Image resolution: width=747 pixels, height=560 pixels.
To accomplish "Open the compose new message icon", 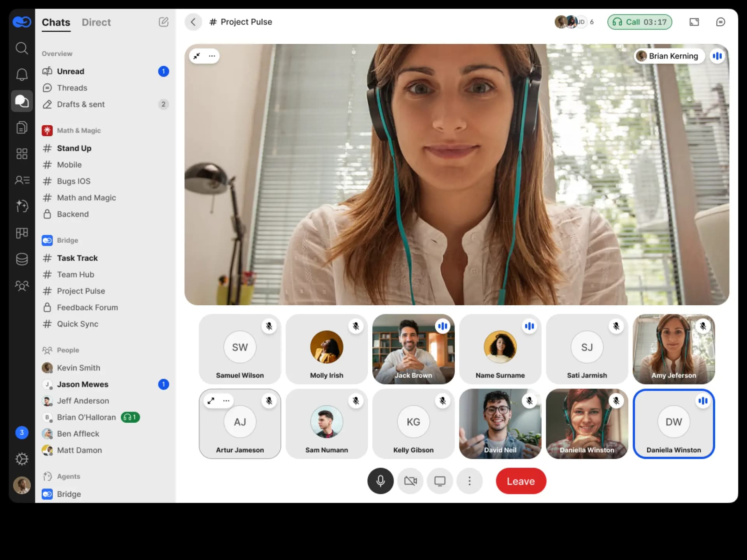I will point(163,22).
